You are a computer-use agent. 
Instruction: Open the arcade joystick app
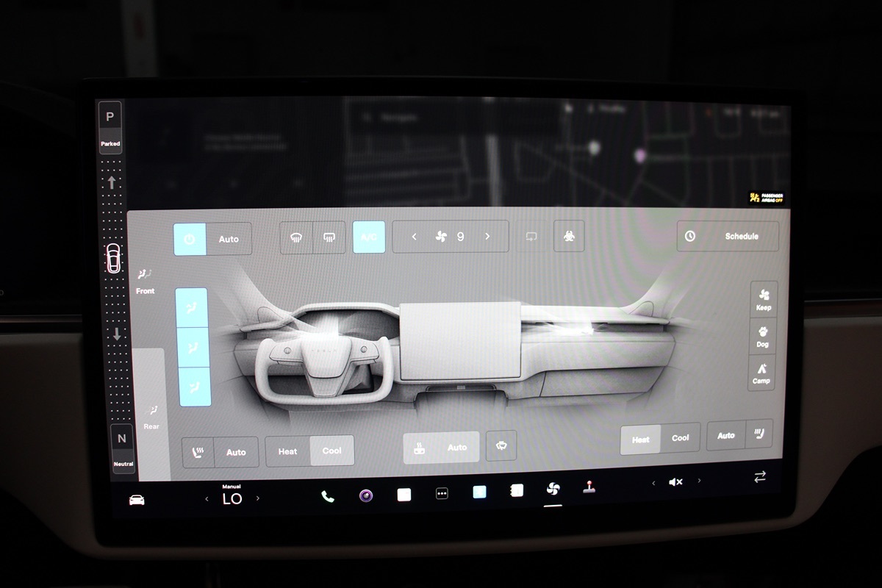[x=589, y=488]
